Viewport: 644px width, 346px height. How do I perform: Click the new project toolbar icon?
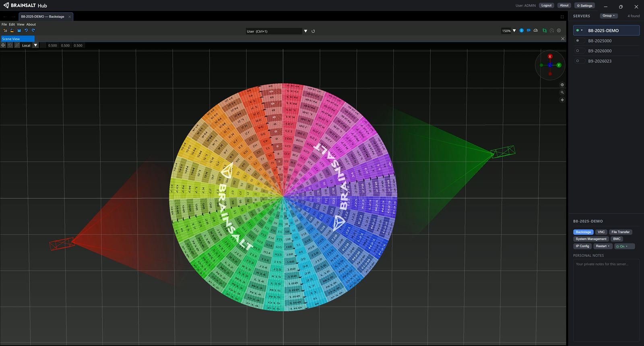pos(5,31)
